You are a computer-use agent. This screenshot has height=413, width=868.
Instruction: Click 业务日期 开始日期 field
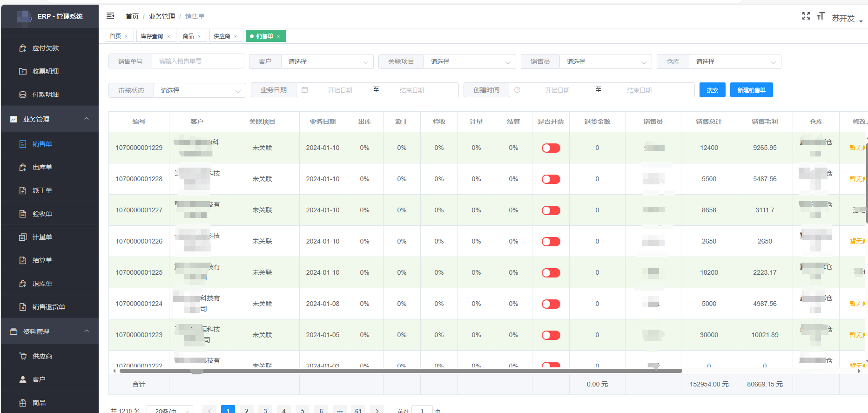click(340, 90)
